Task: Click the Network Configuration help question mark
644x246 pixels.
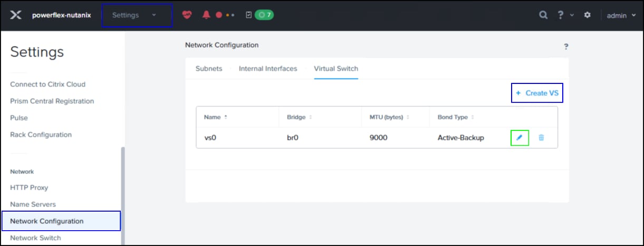Action: (x=566, y=46)
